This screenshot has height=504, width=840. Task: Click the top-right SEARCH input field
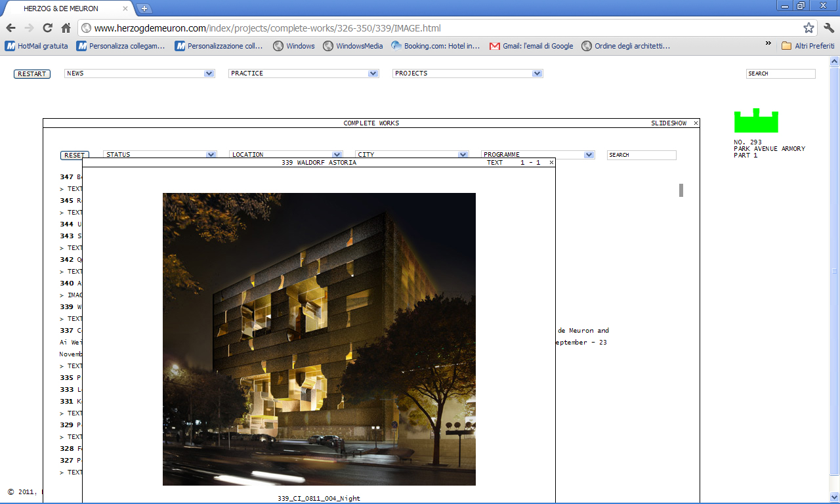(780, 73)
